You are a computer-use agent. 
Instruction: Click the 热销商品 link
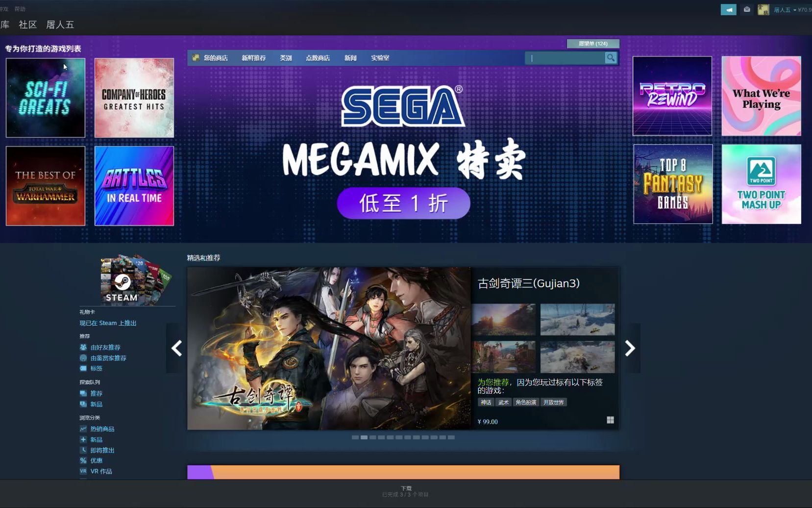(102, 429)
